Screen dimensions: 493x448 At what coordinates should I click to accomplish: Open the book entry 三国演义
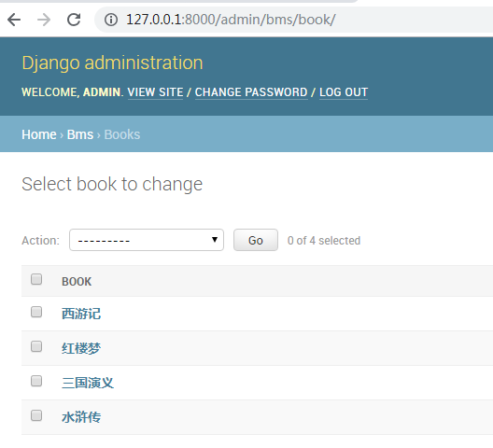[88, 383]
